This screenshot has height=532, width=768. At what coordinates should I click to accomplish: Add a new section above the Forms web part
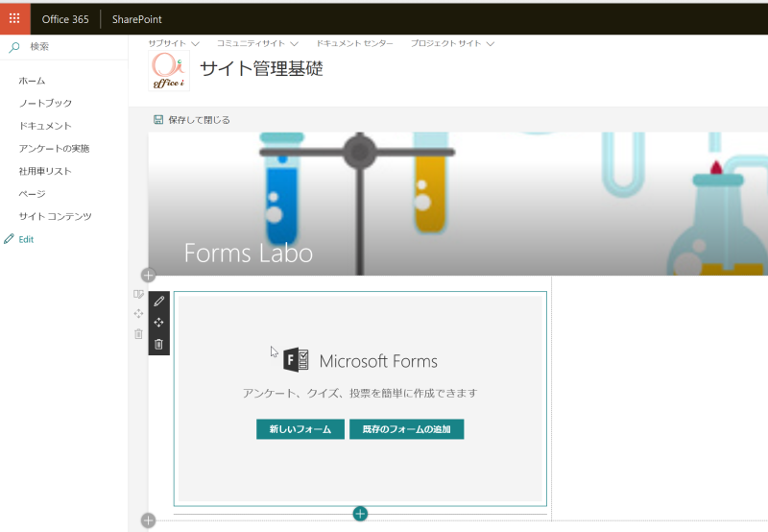tap(149, 276)
